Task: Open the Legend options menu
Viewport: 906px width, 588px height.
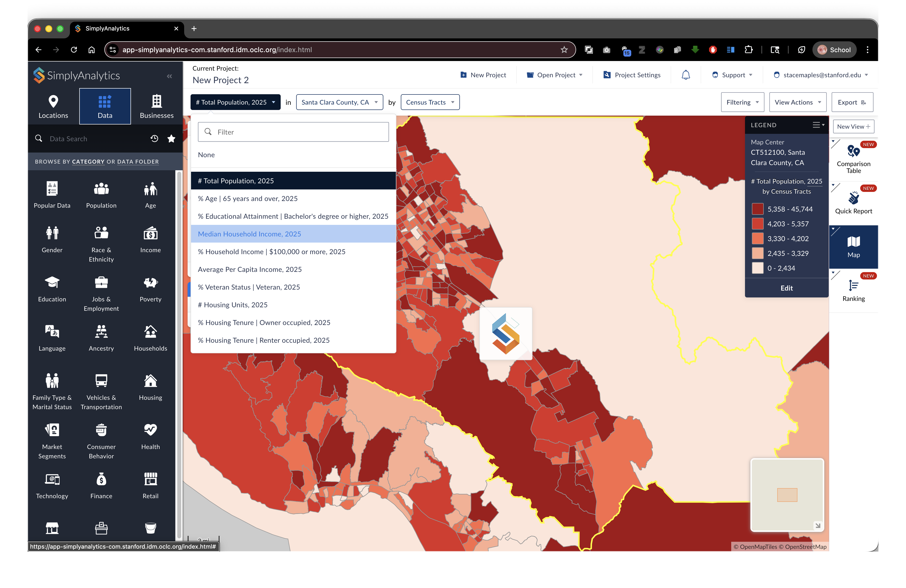Action: (818, 125)
